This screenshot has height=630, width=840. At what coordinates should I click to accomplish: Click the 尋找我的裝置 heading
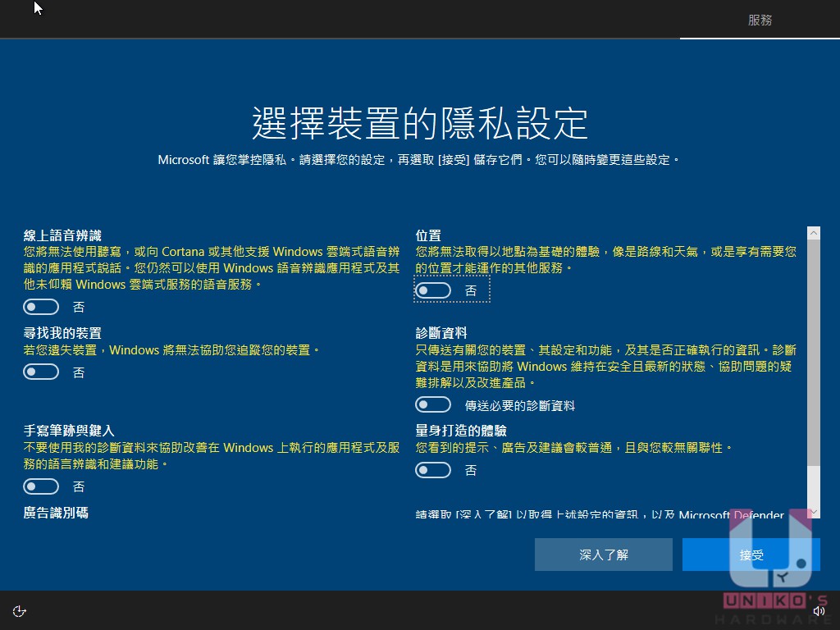[62, 333]
